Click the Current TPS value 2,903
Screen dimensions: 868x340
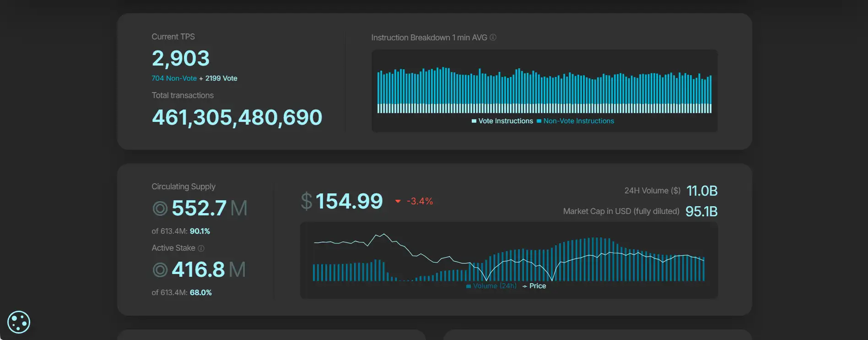pos(181,59)
